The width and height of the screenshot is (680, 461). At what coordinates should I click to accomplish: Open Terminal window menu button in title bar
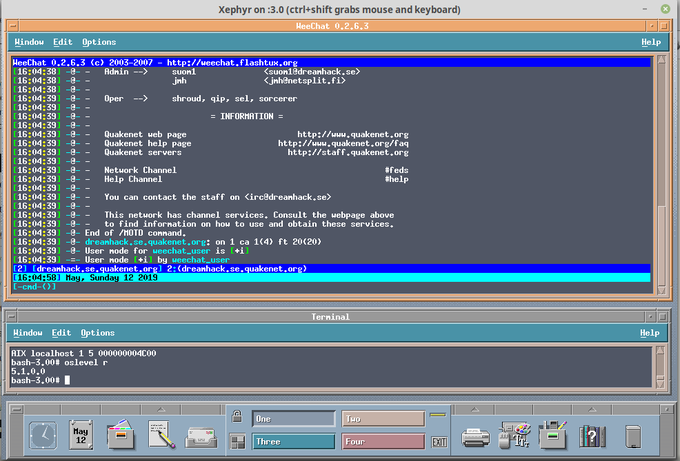point(12,317)
